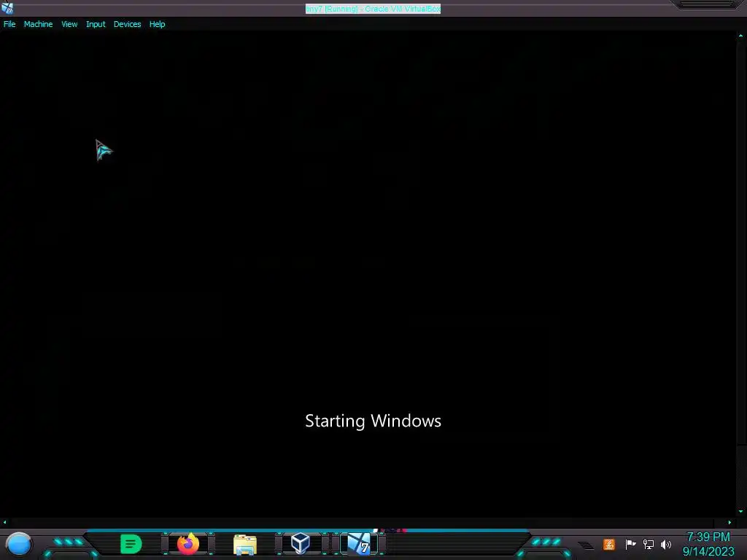Click the Java tray icon

click(609, 544)
